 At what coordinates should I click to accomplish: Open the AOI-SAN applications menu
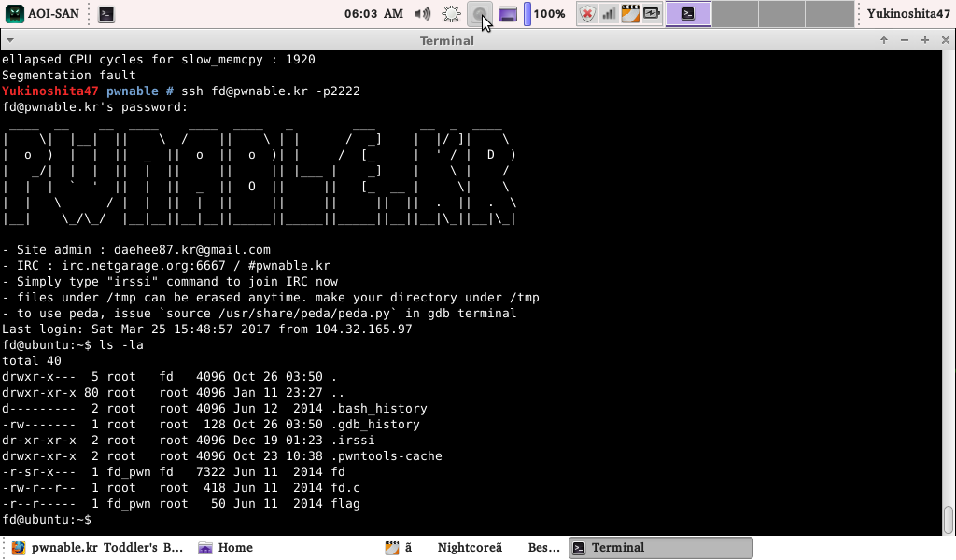click(42, 13)
